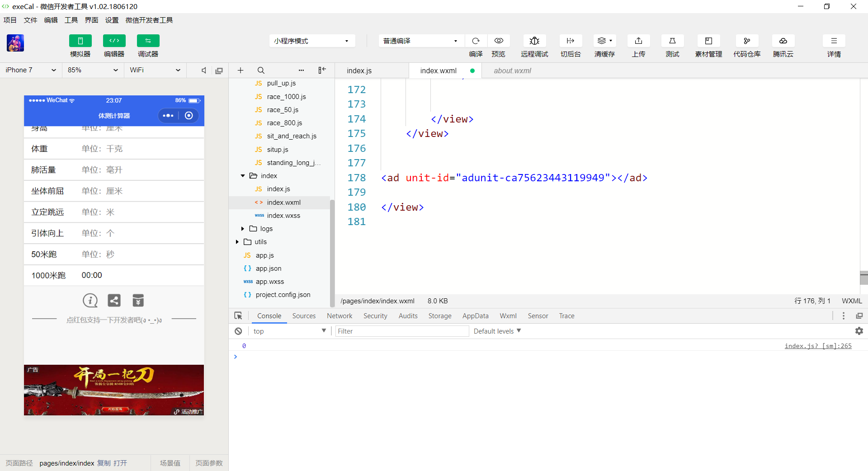Image resolution: width=868 pixels, height=471 pixels.
Task: Open the details hamburger icon
Action: [x=834, y=41]
